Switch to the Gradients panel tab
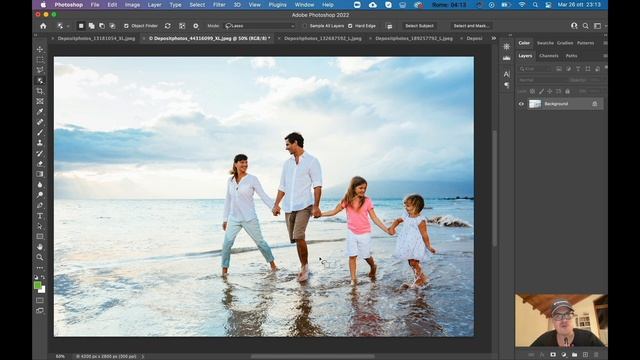 click(x=565, y=43)
